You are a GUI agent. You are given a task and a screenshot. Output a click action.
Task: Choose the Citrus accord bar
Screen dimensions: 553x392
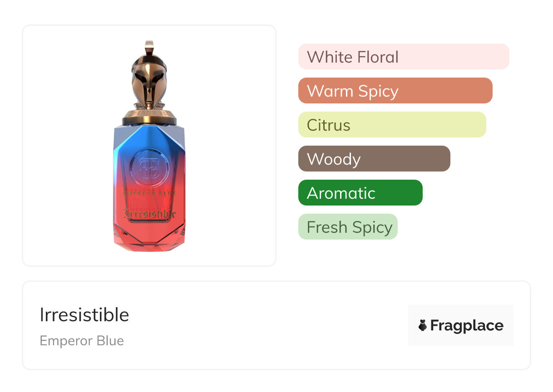click(x=392, y=125)
